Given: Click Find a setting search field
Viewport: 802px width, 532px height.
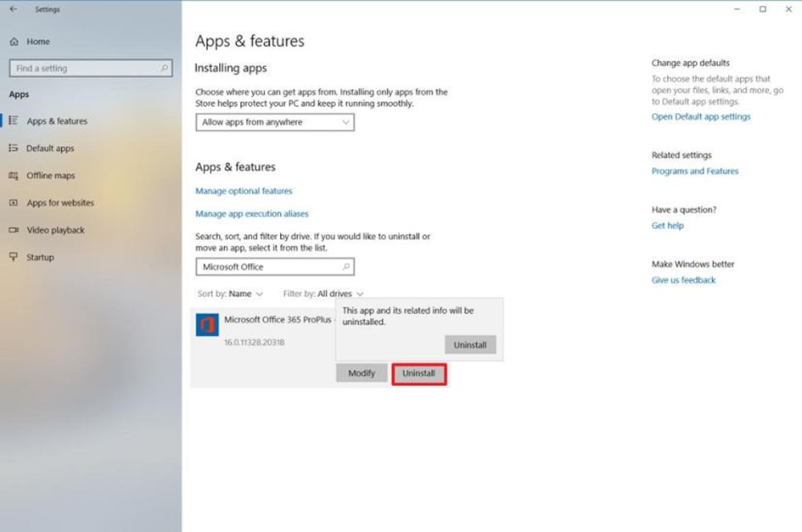Looking at the screenshot, I should (91, 68).
